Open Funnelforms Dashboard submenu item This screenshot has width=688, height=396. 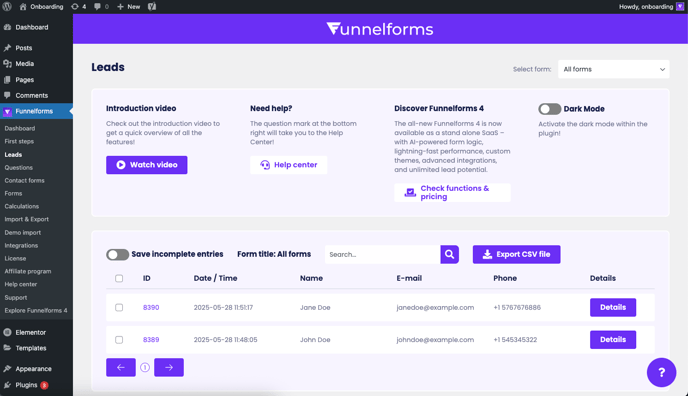click(x=20, y=128)
